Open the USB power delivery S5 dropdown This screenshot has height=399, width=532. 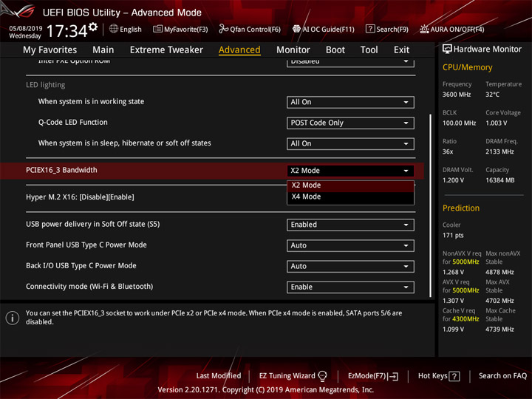[x=350, y=225]
